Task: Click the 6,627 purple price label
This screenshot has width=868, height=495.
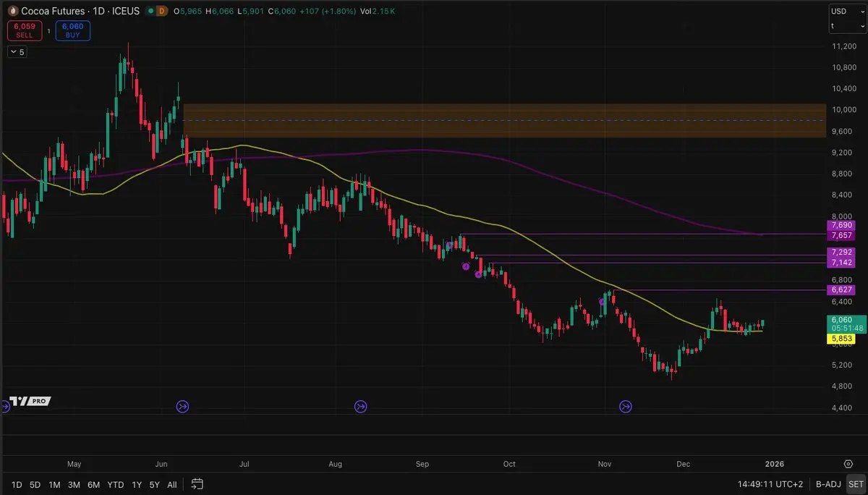Action: click(841, 289)
